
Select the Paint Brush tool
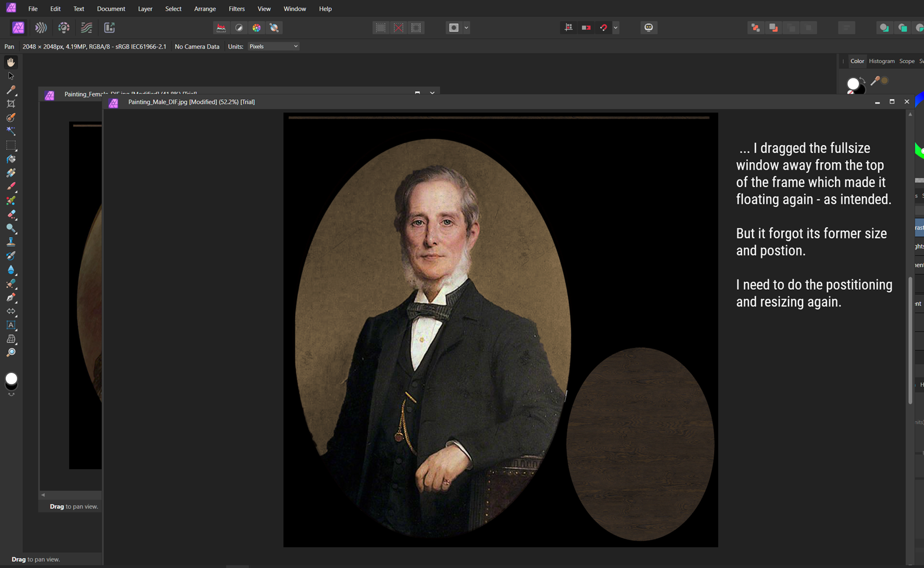pyautogui.click(x=10, y=187)
